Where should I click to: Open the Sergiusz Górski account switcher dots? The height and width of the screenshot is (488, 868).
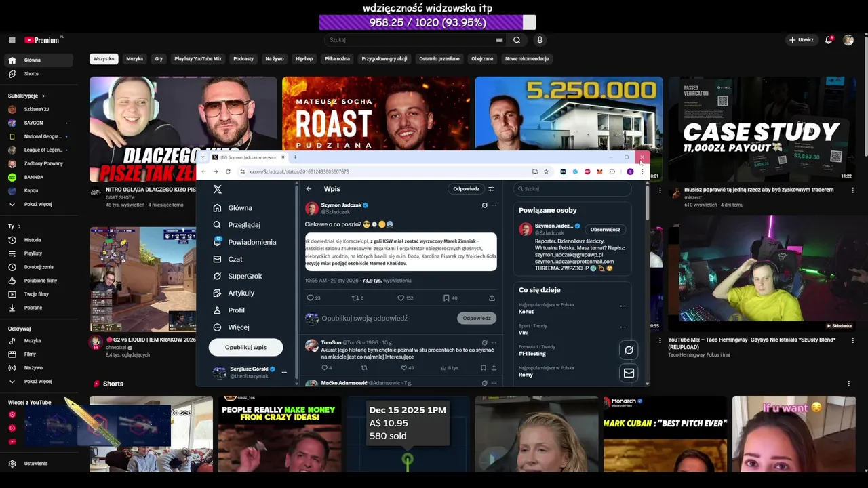tap(284, 373)
